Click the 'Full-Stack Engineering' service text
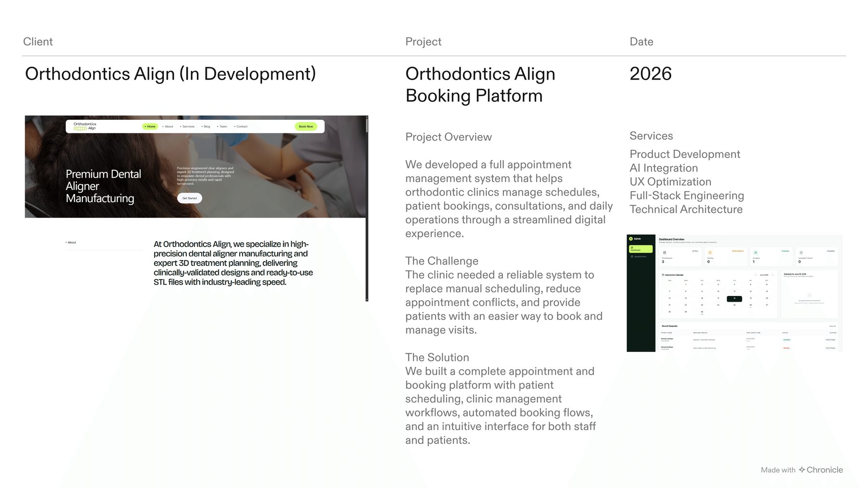This screenshot has width=868, height=488. [x=687, y=195]
